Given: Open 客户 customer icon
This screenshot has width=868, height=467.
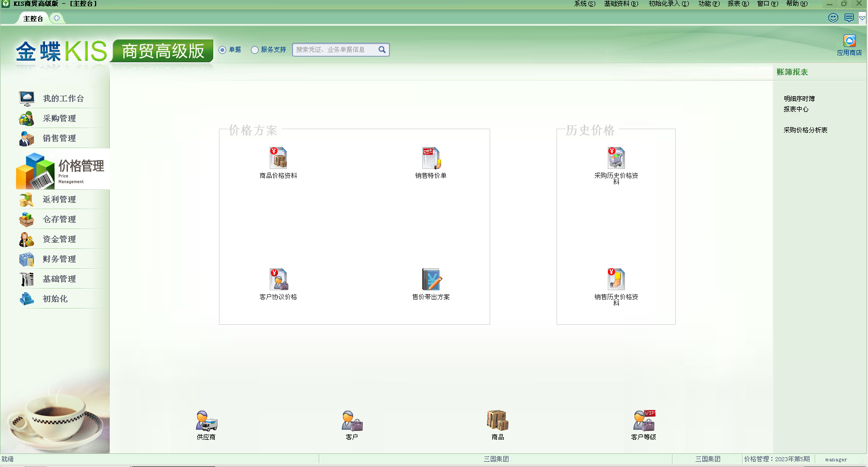Looking at the screenshot, I should (x=352, y=421).
